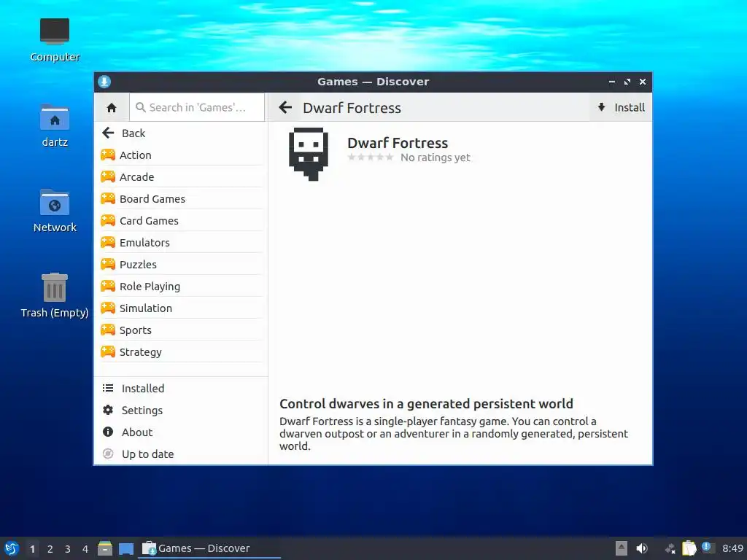The width and height of the screenshot is (747, 560).
Task: Select Games — Discover taskbar entry
Action: click(x=209, y=548)
